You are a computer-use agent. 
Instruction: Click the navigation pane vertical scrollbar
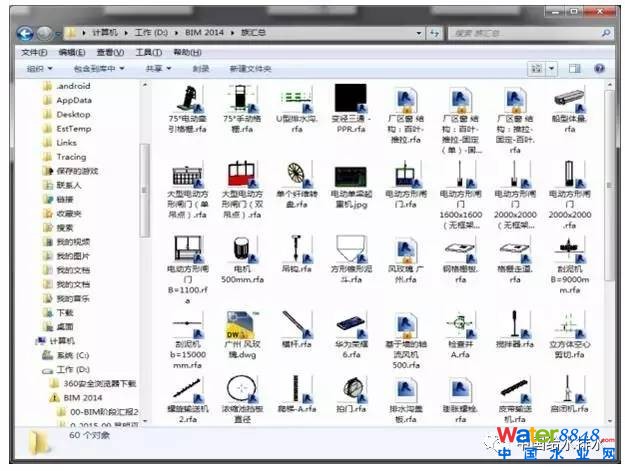click(x=145, y=250)
